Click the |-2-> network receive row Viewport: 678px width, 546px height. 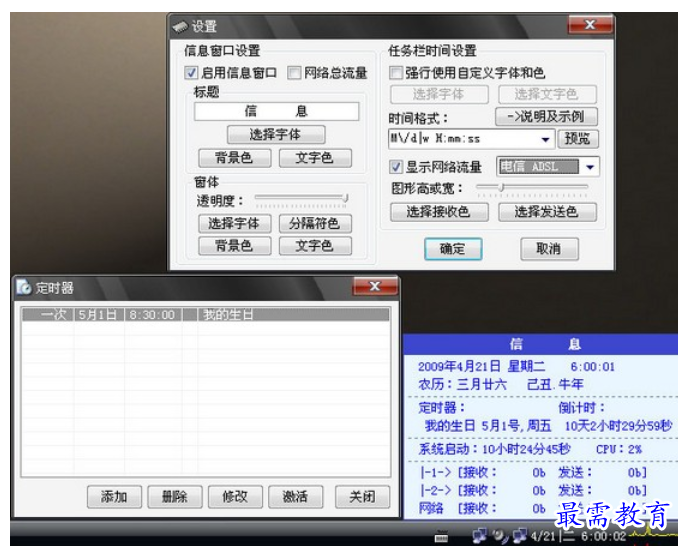coord(533,491)
